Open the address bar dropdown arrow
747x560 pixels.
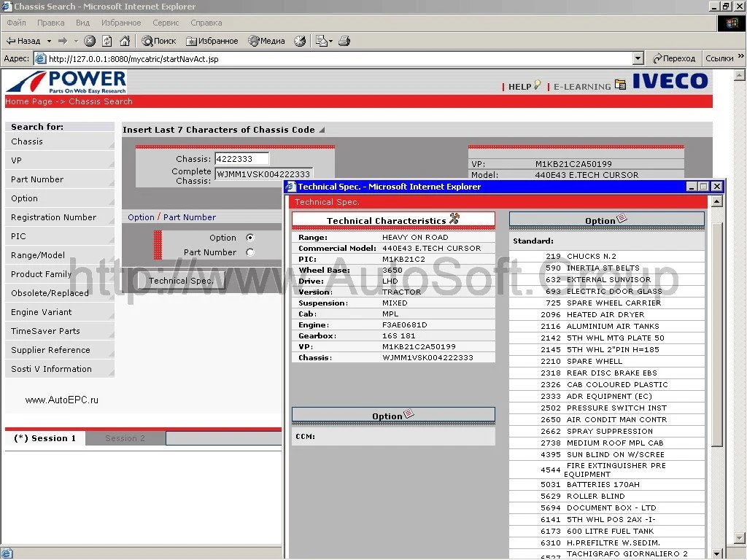click(x=638, y=58)
